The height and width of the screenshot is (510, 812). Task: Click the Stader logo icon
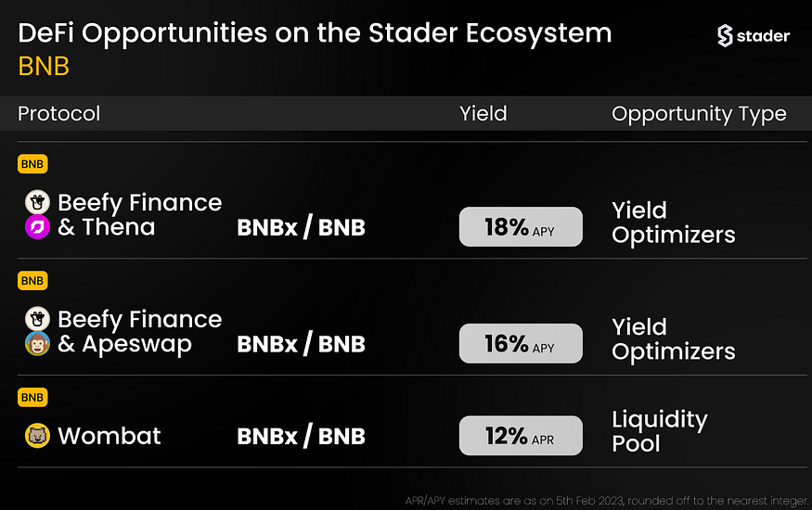[x=727, y=35]
